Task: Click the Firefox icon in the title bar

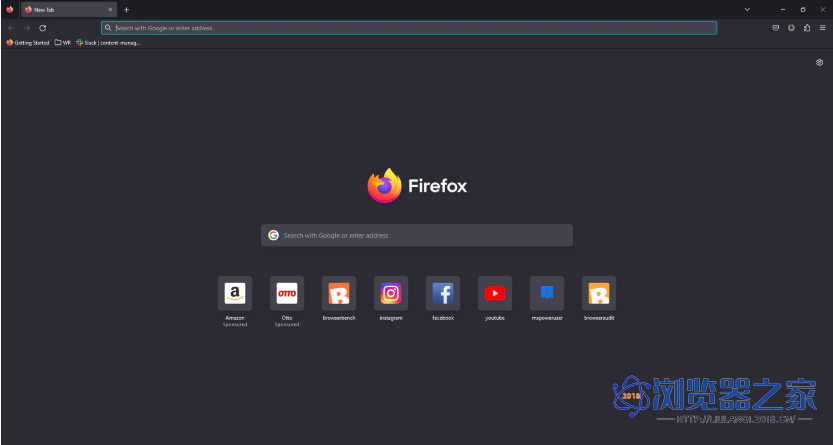Action: pyautogui.click(x=10, y=10)
